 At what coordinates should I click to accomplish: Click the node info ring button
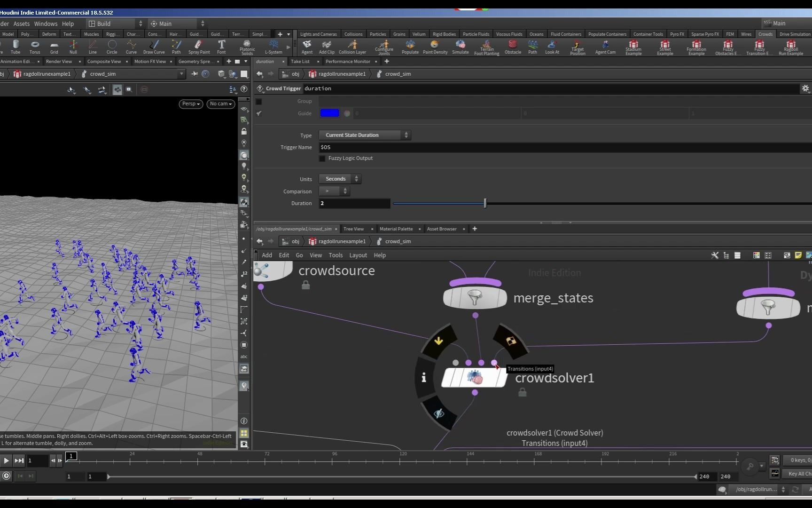tap(423, 378)
